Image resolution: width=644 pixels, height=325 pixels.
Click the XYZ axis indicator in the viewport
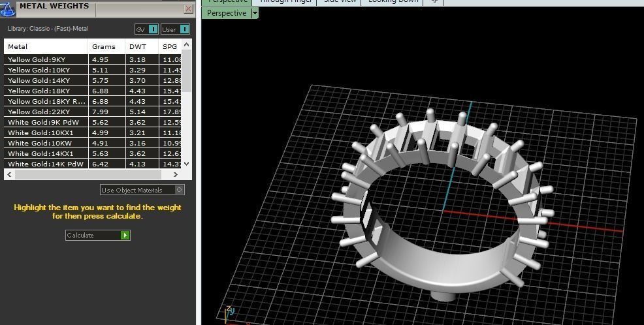point(230,314)
